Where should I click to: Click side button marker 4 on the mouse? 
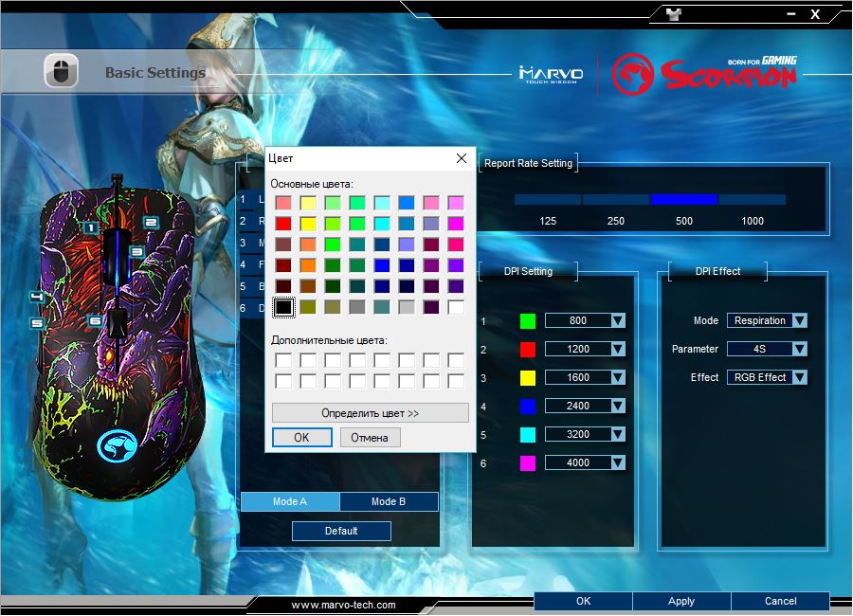pyautogui.click(x=37, y=297)
